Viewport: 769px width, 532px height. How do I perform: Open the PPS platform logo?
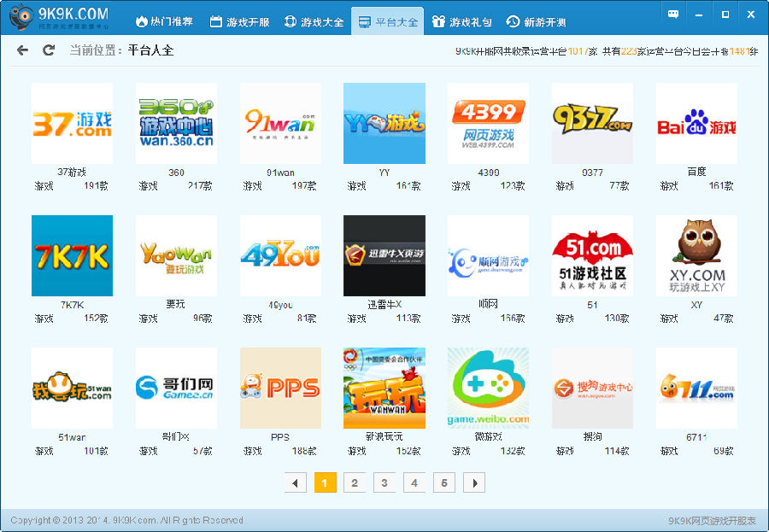[280, 388]
